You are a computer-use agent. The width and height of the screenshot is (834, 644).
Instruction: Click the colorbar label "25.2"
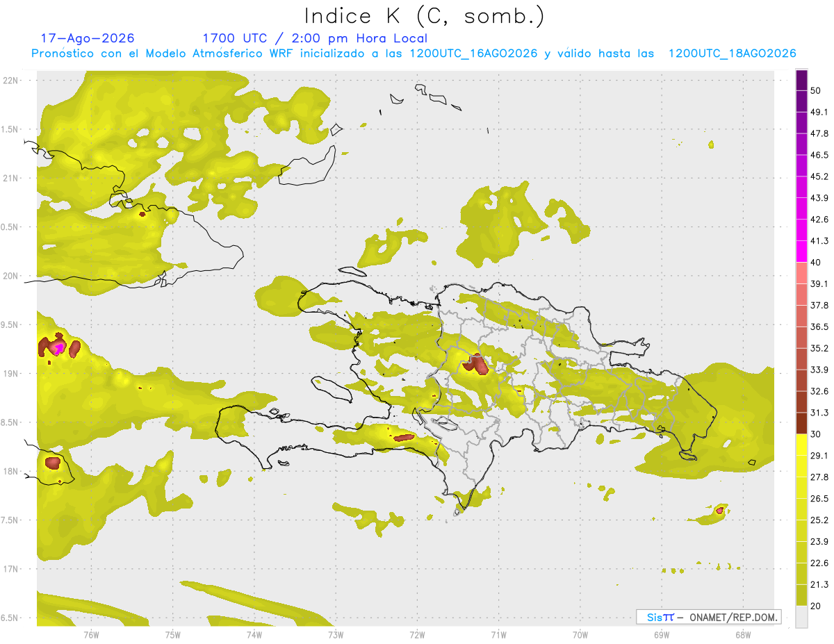819,520
